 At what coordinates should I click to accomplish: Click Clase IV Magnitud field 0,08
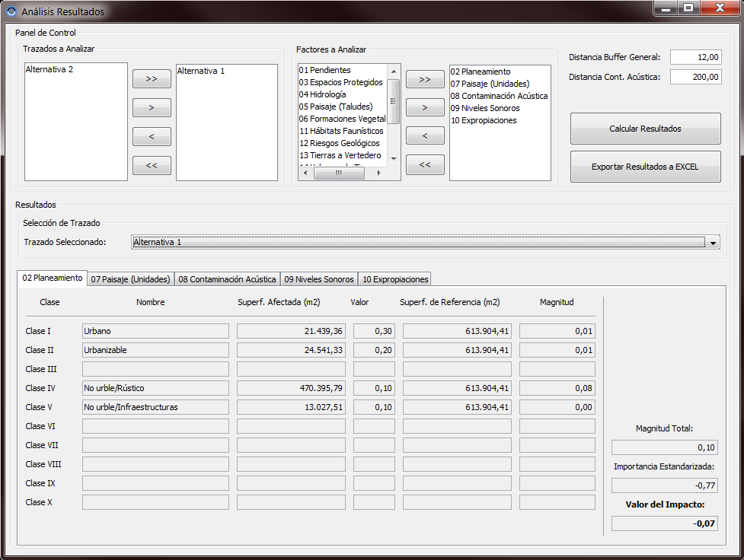[557, 388]
